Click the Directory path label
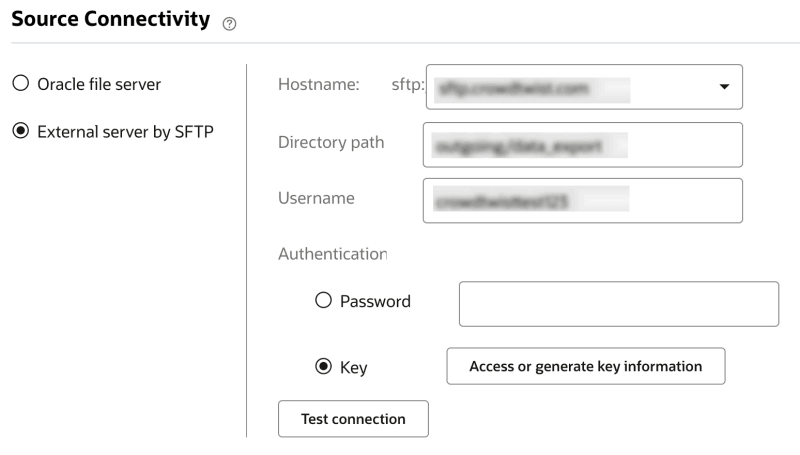This screenshot has height=455, width=800. tap(330, 142)
